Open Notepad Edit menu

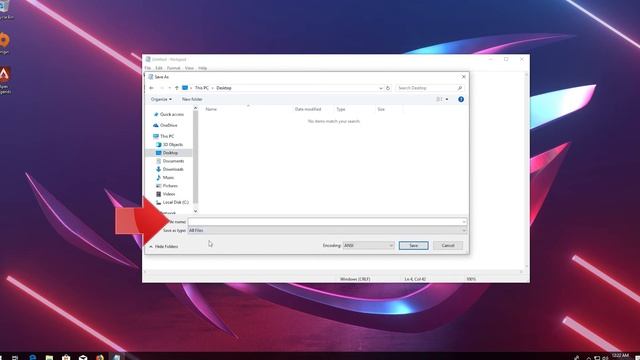(x=159, y=68)
